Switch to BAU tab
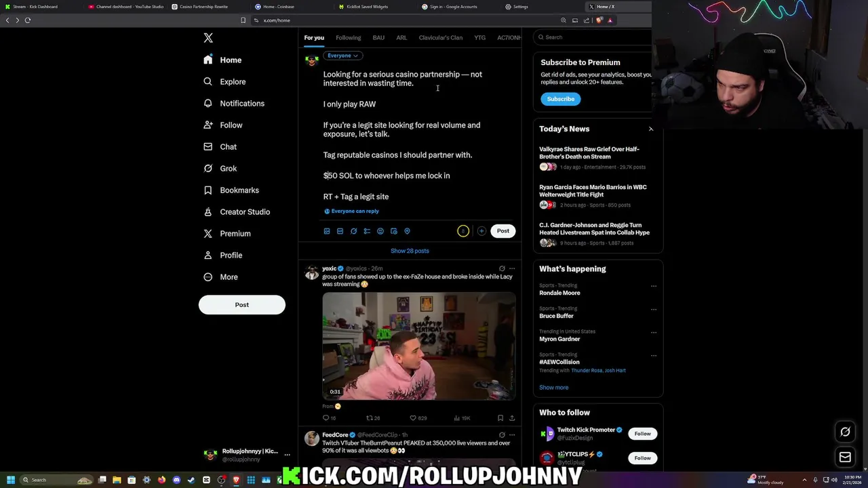This screenshot has width=868, height=488. tap(378, 38)
